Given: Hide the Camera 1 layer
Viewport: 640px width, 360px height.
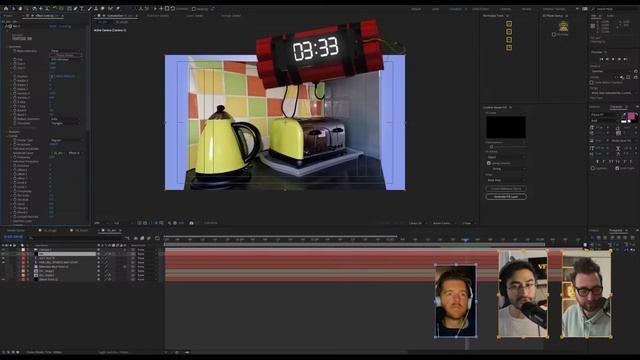Looking at the screenshot, I should pos(3,249).
